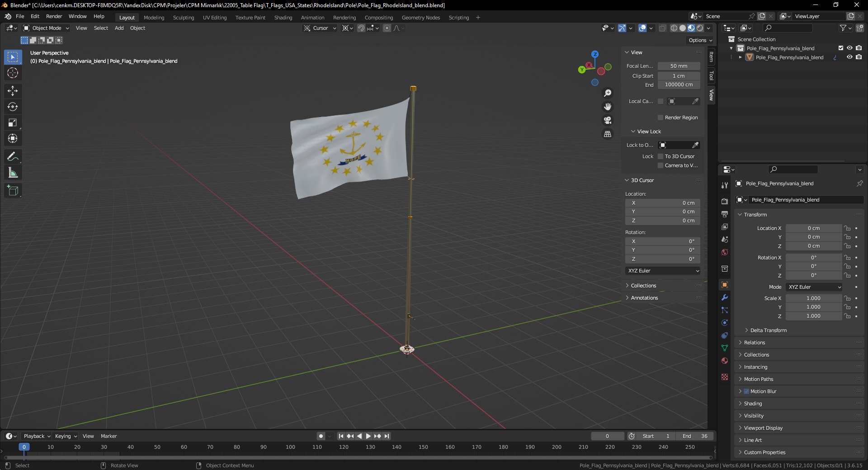Click the Focal Length 50 mm field

click(679, 66)
